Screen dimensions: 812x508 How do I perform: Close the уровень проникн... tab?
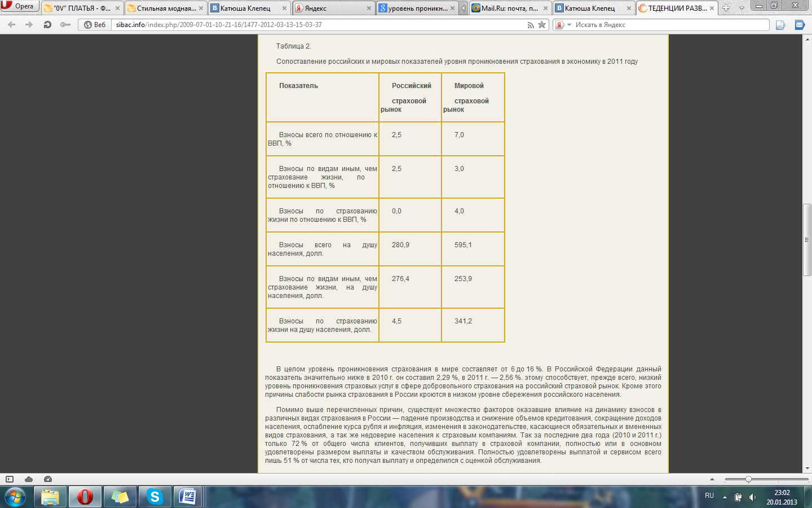452,8
